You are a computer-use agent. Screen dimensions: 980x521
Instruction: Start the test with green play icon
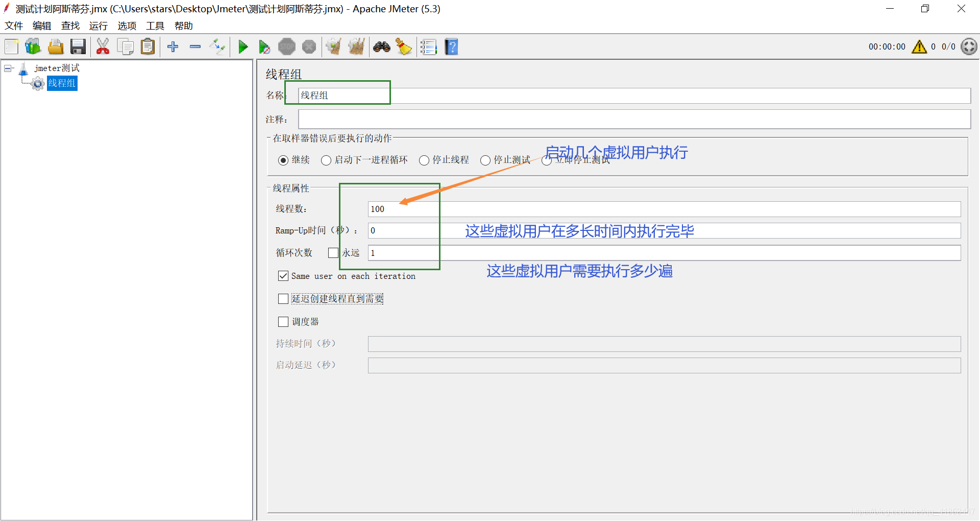pos(243,47)
